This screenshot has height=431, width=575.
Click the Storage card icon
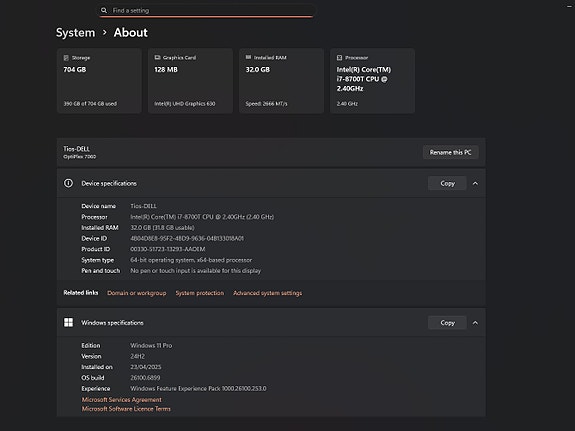point(66,58)
